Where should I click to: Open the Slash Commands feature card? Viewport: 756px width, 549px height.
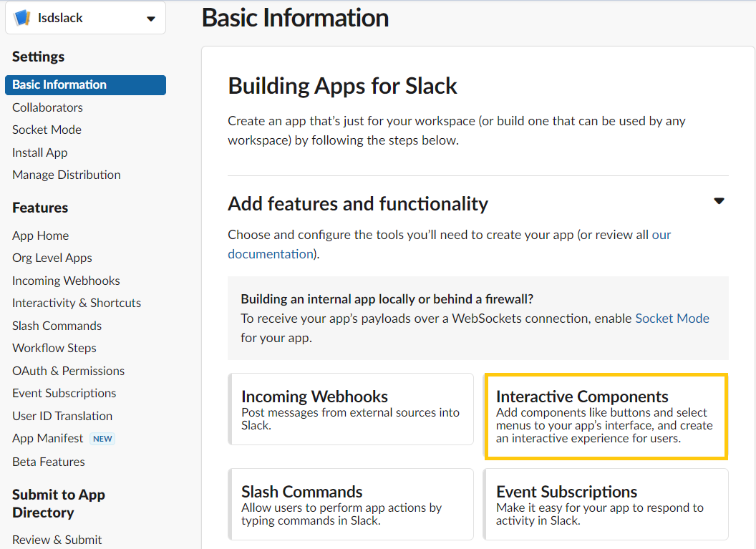click(351, 504)
